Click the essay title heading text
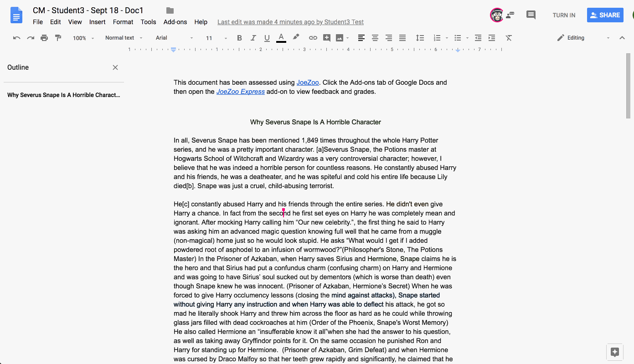 click(x=315, y=122)
